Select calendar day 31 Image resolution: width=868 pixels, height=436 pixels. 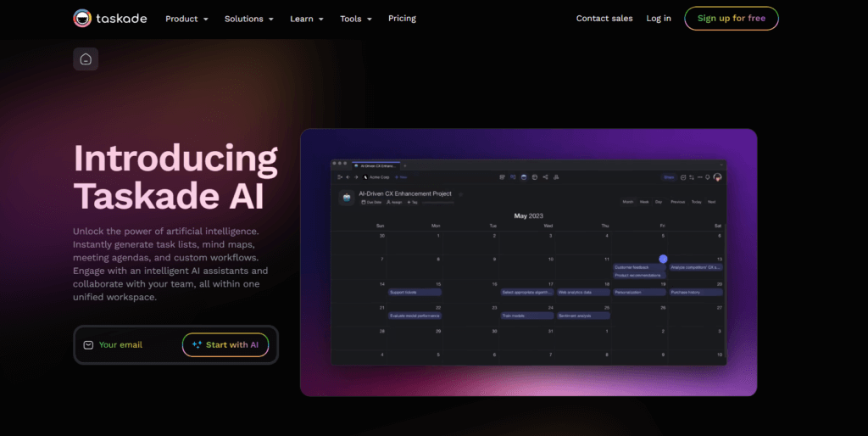[550, 332]
